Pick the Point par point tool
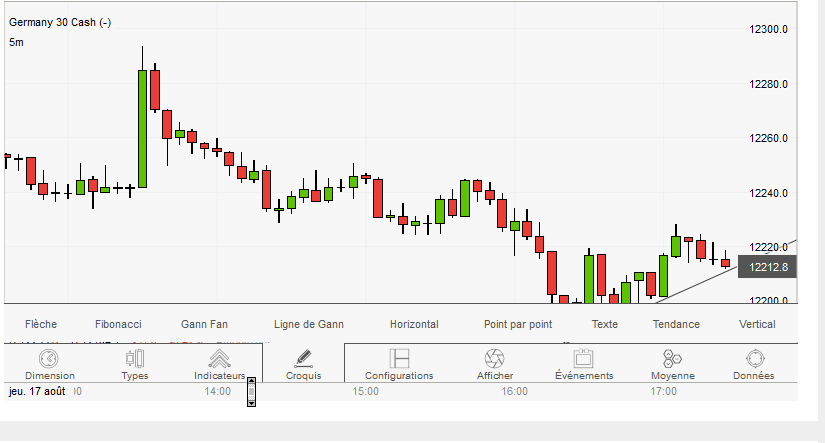Image resolution: width=825 pixels, height=443 pixels. pyautogui.click(x=518, y=325)
